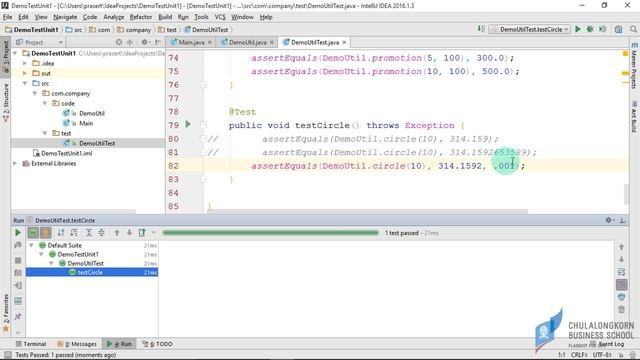
Task: Collapse the code package
Action: pyautogui.click(x=45, y=103)
